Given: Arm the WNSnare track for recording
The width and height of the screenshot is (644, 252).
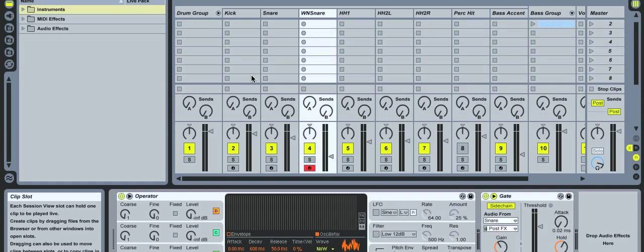Looking at the screenshot, I should coord(309,168).
